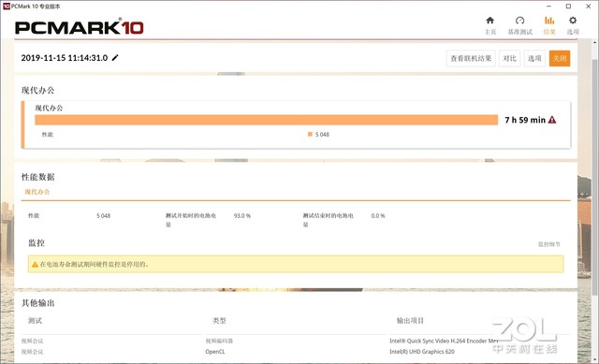This screenshot has width=599, height=364.
Task: Click the 监控 heading
Action: 37,243
